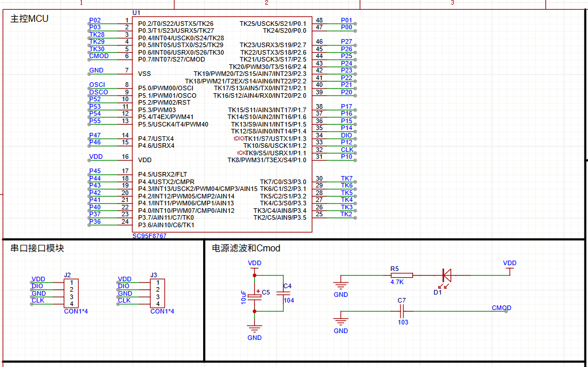Select the P36 net label at pin 24
588x367 pixels.
[95, 221]
